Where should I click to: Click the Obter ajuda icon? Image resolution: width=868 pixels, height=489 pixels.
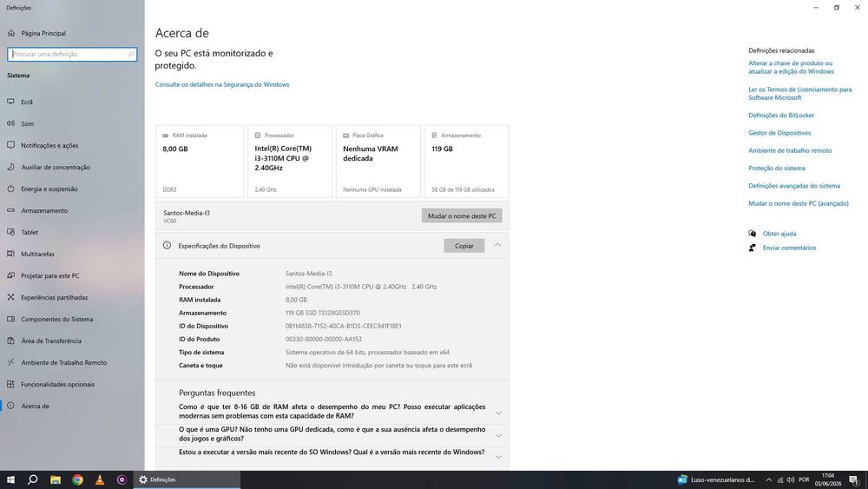pyautogui.click(x=752, y=234)
